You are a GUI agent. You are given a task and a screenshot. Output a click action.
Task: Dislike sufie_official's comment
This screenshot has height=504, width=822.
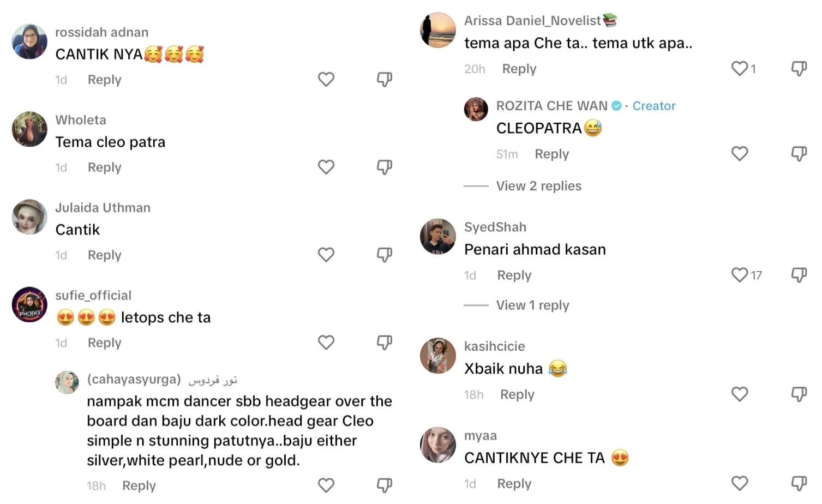[385, 343]
